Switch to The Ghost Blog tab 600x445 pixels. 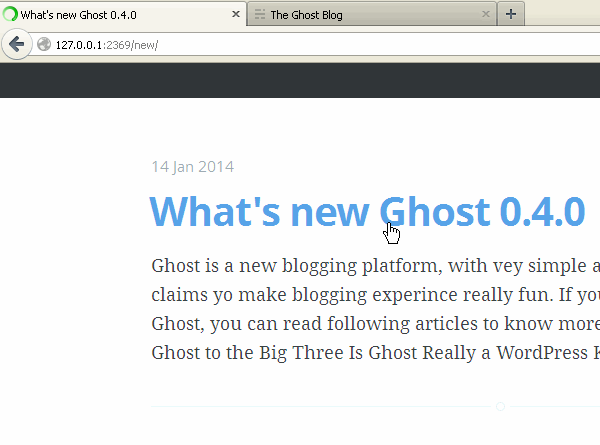click(x=372, y=14)
